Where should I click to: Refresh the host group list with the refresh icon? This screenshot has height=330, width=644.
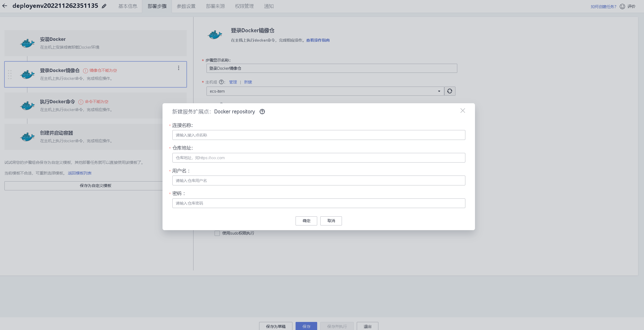point(449,91)
